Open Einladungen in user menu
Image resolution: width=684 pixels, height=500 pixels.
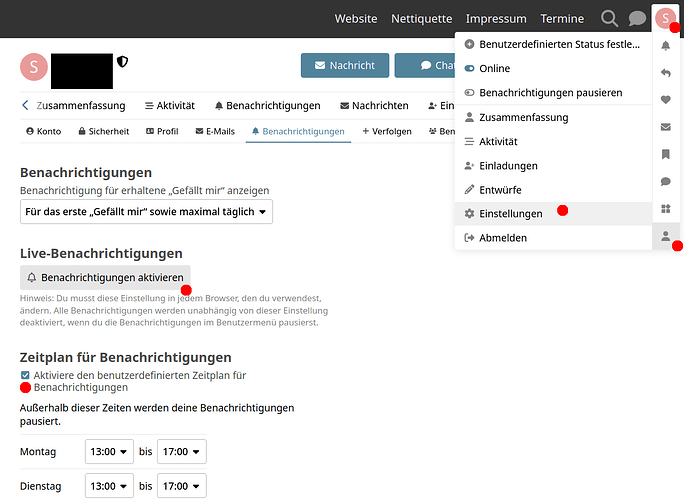(554, 166)
